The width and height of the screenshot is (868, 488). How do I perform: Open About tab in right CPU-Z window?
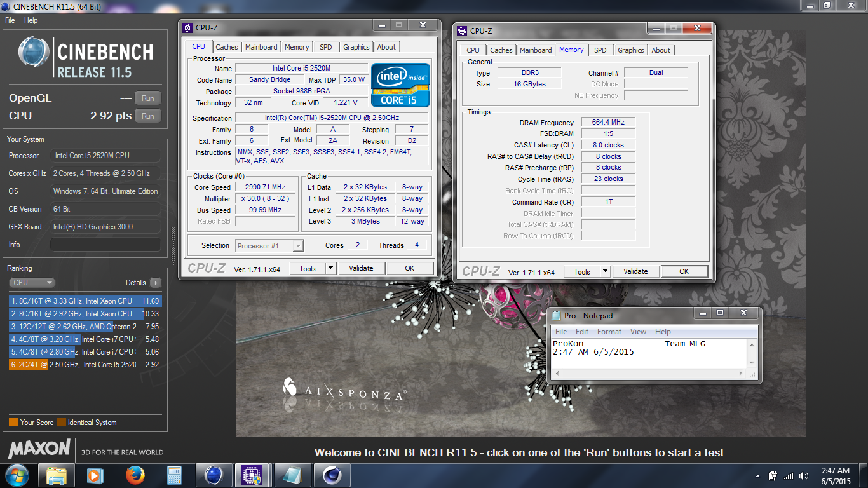pos(661,50)
